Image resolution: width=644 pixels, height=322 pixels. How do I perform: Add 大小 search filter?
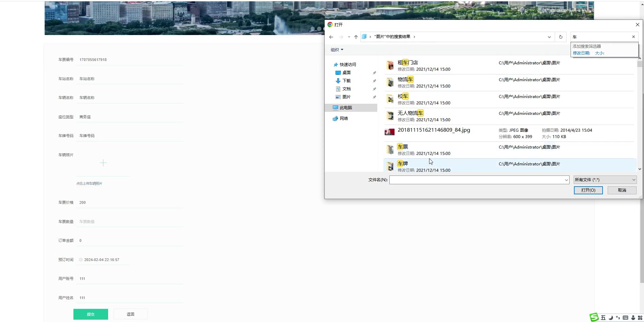[600, 53]
